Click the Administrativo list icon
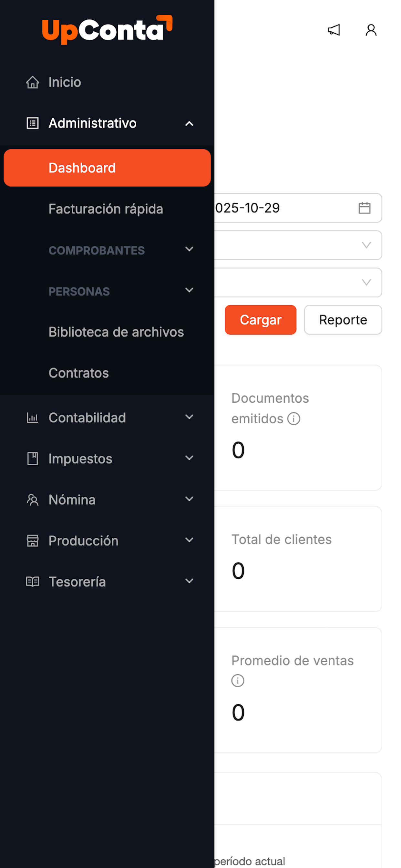Screen dimensions: 401x868 tap(33, 123)
